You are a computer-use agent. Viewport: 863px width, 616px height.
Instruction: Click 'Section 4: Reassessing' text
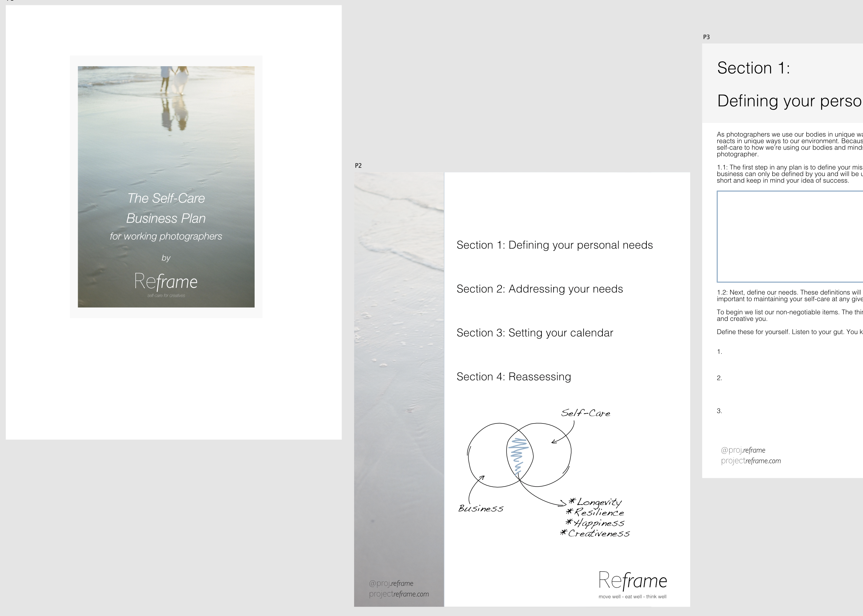[x=514, y=377]
